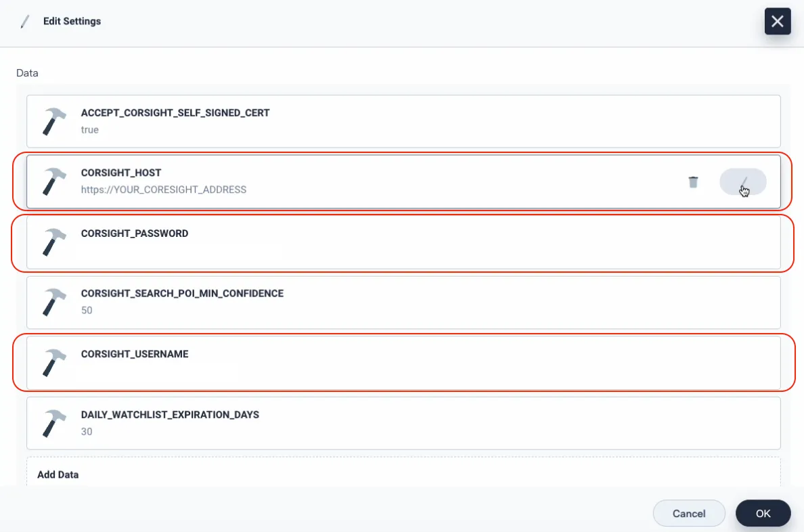The image size is (804, 532).
Task: Edit CORSIGHT_HOST using the pencil button
Action: pyautogui.click(x=742, y=182)
